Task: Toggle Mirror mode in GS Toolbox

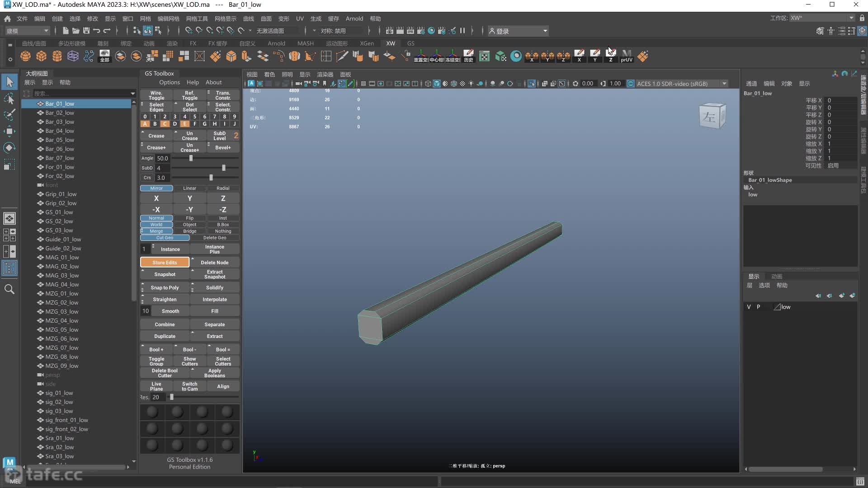Action: (x=156, y=188)
